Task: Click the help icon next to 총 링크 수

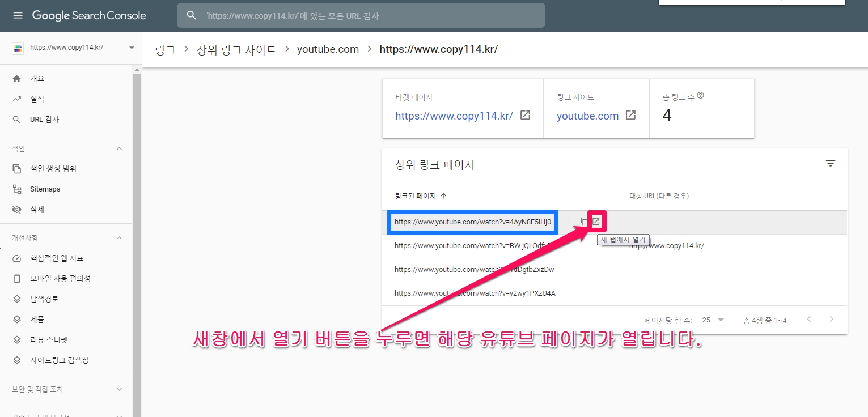Action: 701,96
